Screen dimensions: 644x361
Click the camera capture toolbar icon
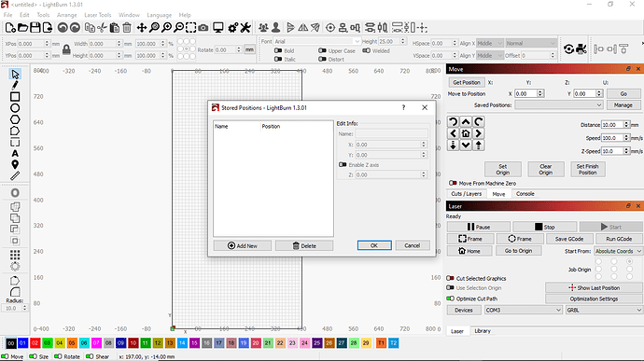click(203, 27)
